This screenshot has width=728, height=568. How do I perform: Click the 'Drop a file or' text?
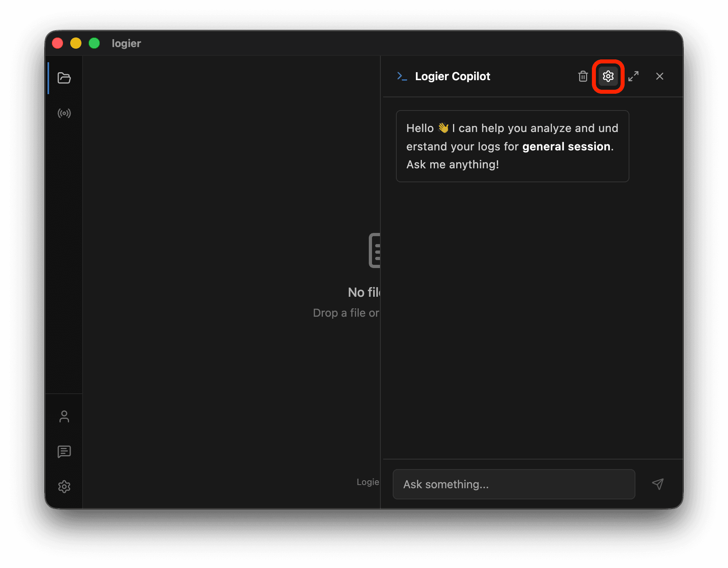pos(346,313)
